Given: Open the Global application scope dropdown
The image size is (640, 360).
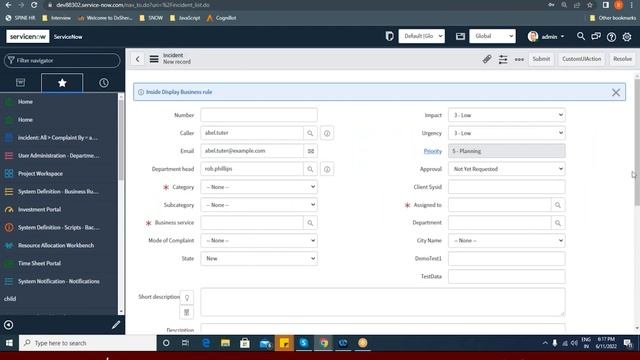Looking at the screenshot, I should pyautogui.click(x=493, y=36).
